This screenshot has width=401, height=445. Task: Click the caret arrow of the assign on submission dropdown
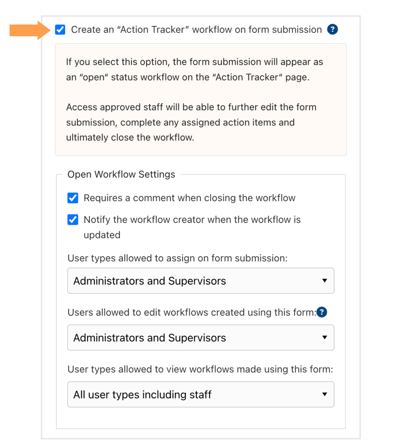tap(324, 280)
